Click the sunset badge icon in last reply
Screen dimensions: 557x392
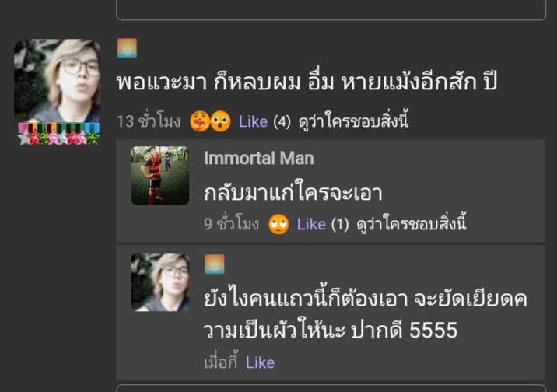click(215, 264)
